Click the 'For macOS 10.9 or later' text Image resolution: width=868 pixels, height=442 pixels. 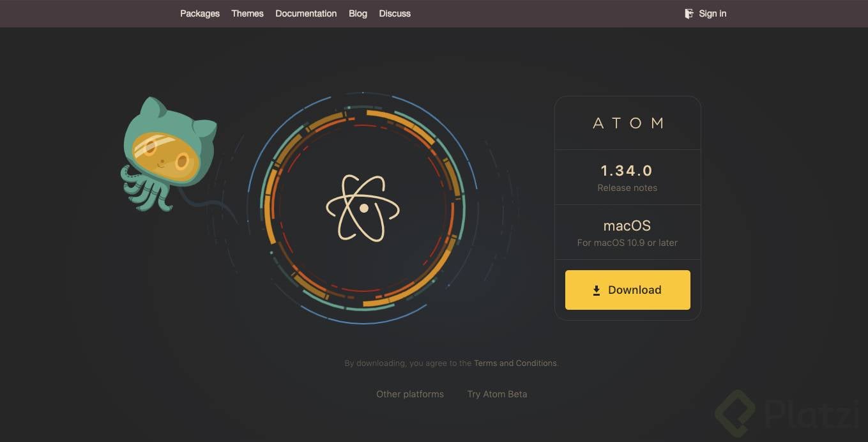click(x=627, y=243)
